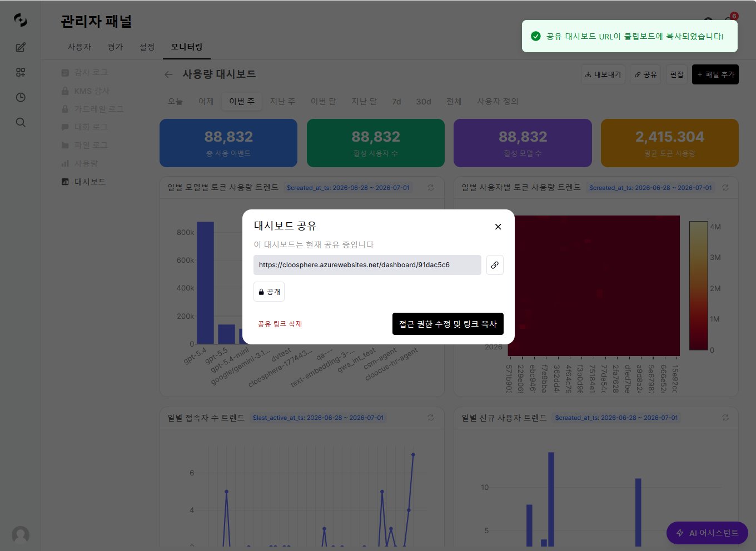Open 가드레일 로그 in the sidebar
Screen dimensions: 756x551
tap(92, 109)
